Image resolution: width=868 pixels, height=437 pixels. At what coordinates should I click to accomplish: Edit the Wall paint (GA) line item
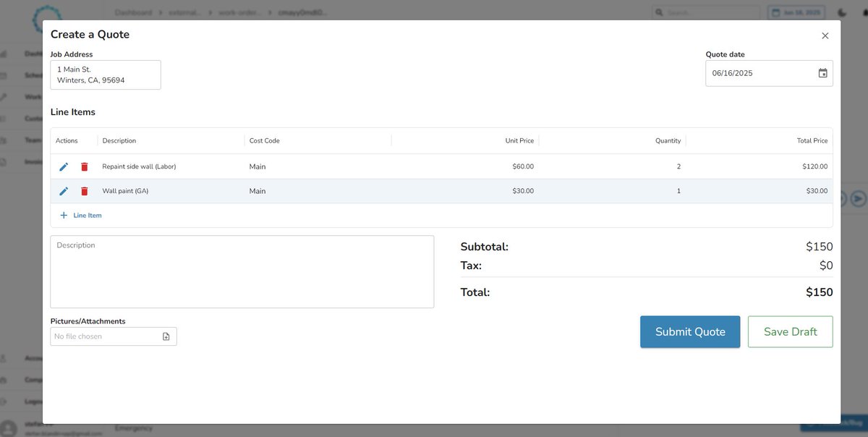click(64, 191)
